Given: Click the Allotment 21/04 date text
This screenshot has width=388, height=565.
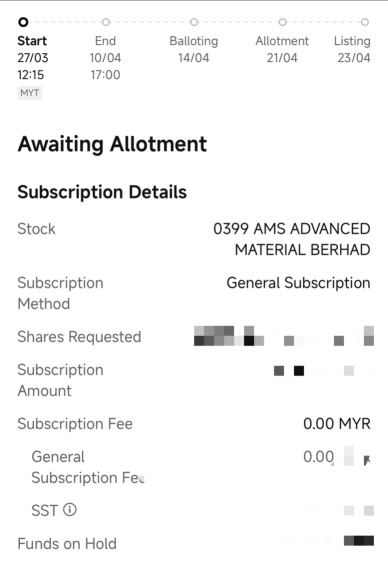Looking at the screenshot, I should point(282,58).
